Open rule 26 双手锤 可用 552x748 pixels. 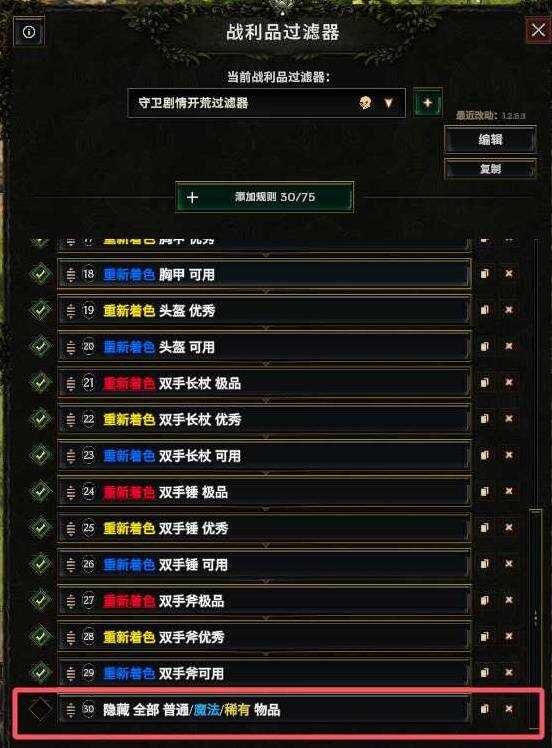(264, 564)
